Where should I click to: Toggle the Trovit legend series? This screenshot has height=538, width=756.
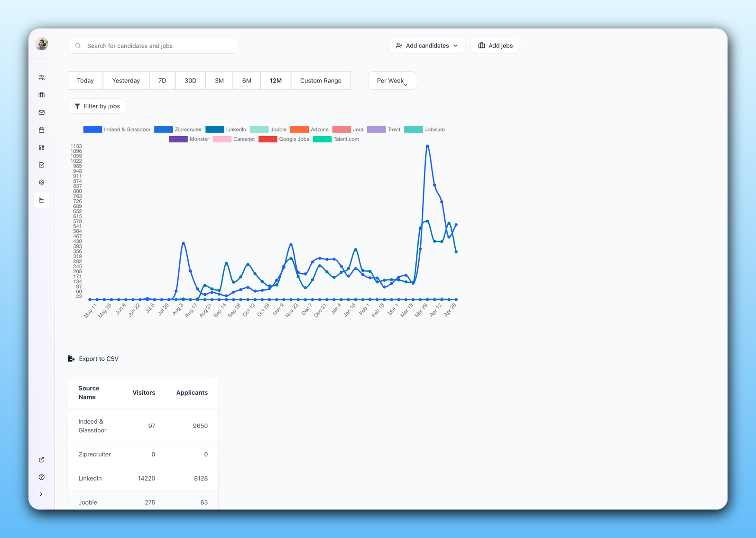coord(384,130)
